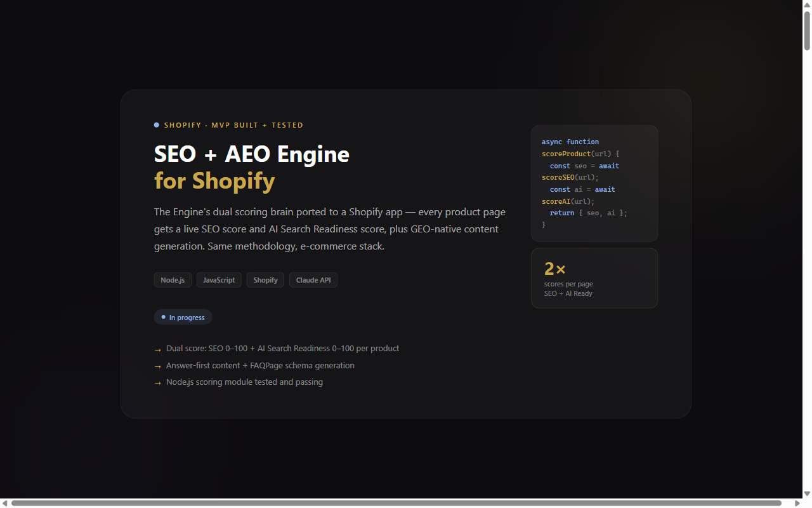Click the In progress status badge
The height and width of the screenshot is (508, 812).
coord(183,317)
